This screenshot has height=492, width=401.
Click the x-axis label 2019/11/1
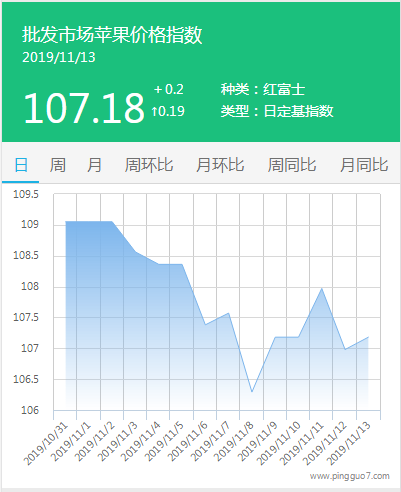point(71,441)
